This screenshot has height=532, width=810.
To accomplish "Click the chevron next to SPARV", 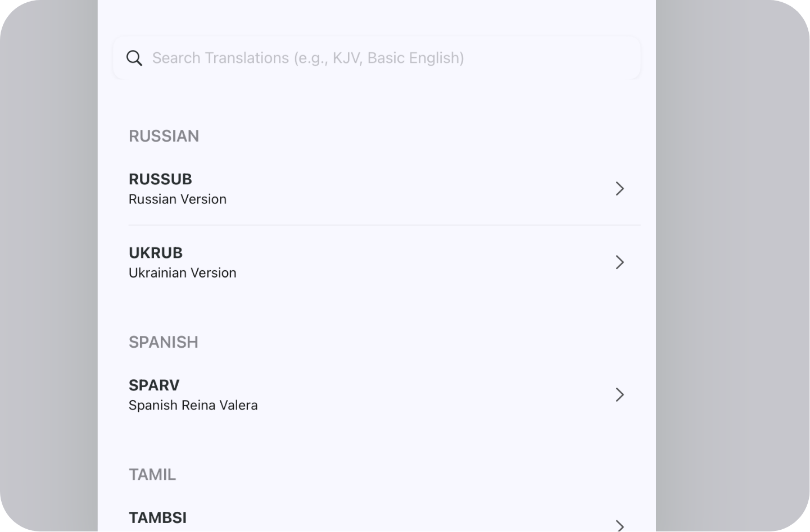I will tap(619, 395).
